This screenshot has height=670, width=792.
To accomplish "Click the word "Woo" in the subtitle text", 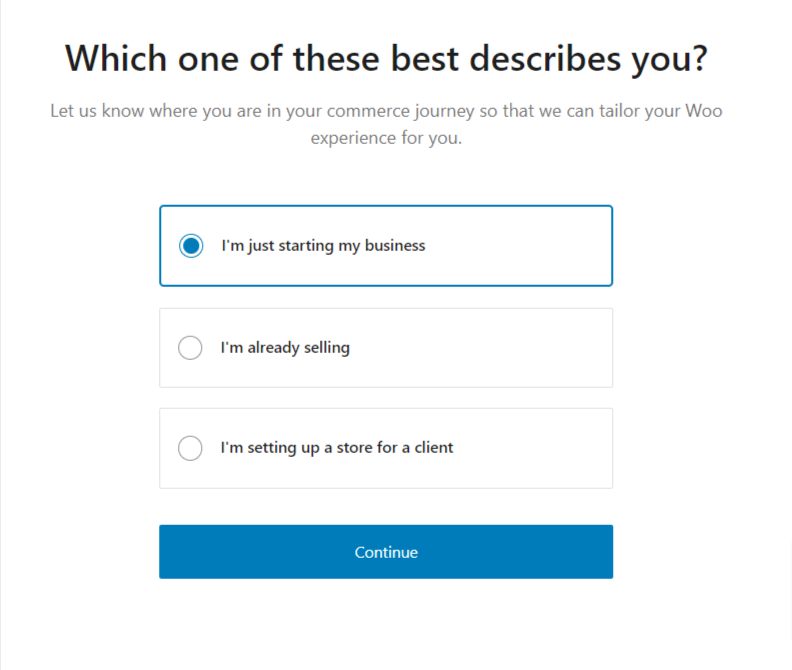I will click(x=703, y=110).
